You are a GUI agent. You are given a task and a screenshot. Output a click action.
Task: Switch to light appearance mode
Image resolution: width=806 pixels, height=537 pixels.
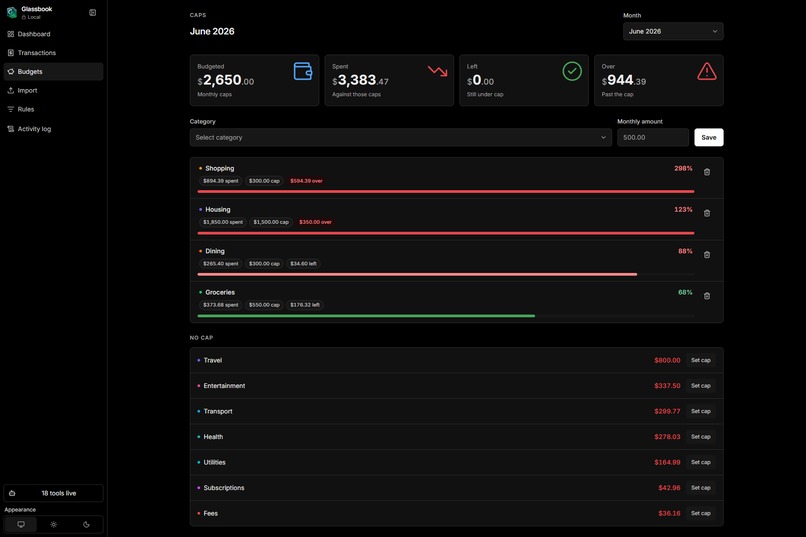[x=53, y=525]
